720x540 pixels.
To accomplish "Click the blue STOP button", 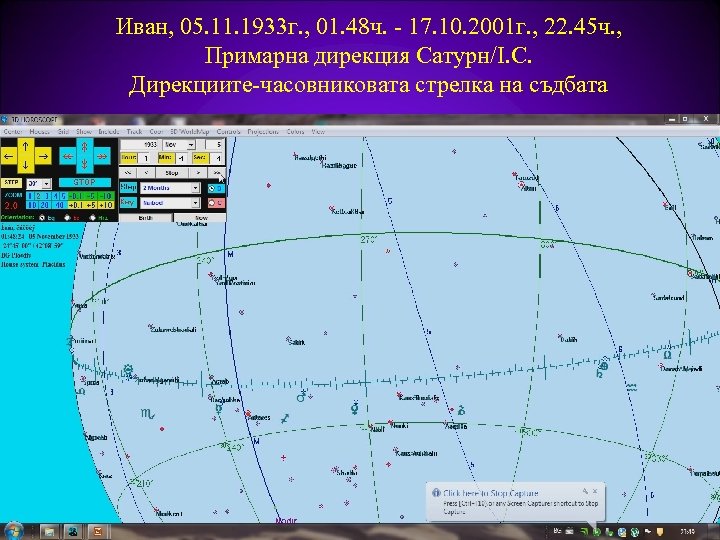I will pyautogui.click(x=85, y=182).
